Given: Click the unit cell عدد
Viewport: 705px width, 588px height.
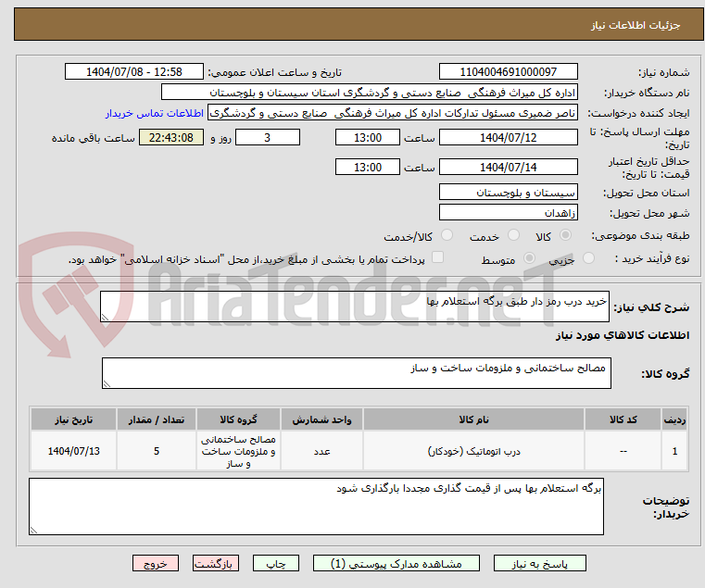Looking at the screenshot, I should (321, 451).
